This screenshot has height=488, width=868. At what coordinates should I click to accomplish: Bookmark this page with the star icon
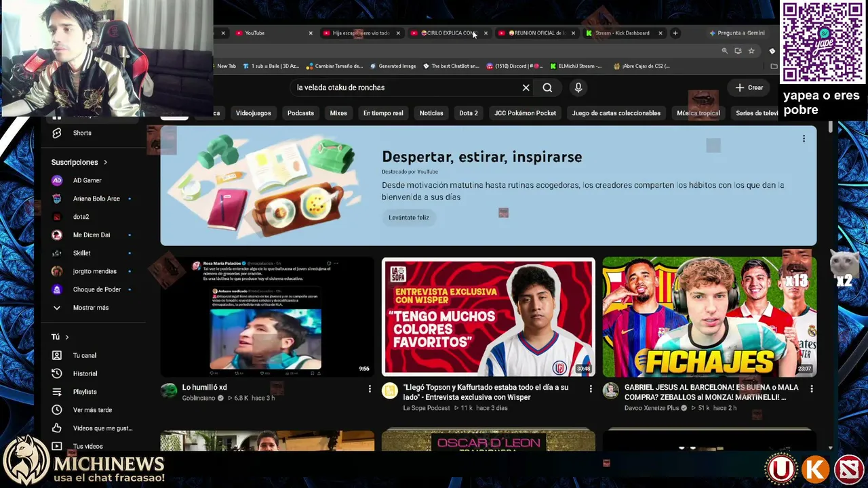tap(751, 51)
